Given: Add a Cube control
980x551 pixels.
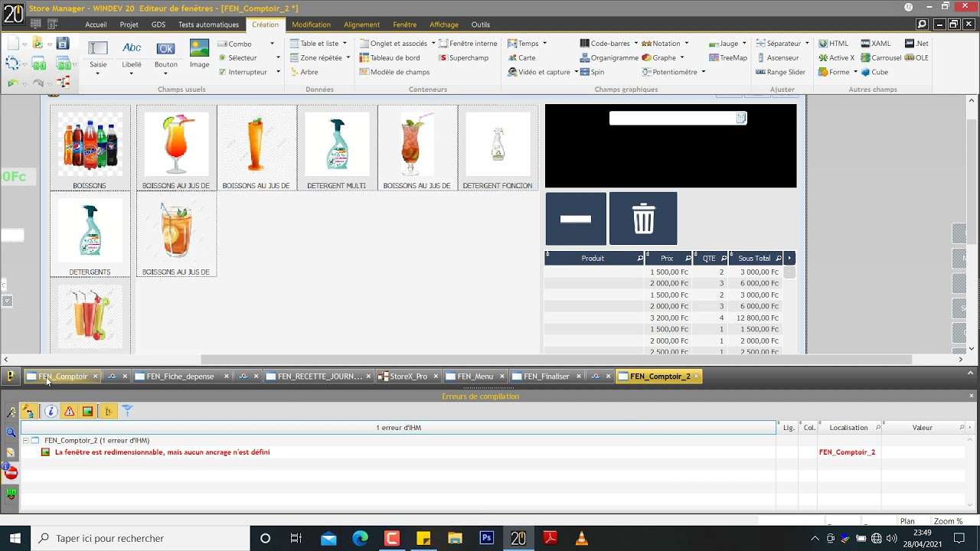Looking at the screenshot, I should (874, 72).
